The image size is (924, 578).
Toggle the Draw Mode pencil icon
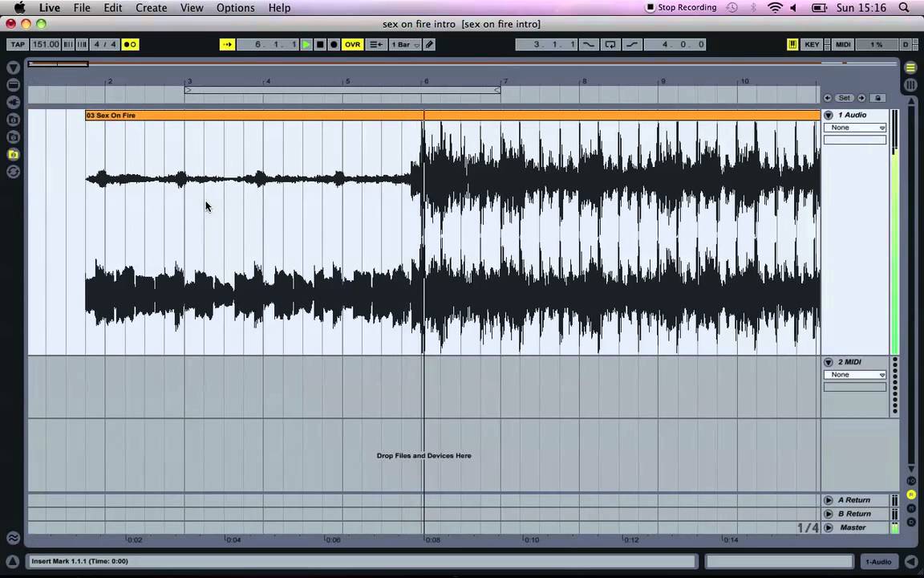430,44
